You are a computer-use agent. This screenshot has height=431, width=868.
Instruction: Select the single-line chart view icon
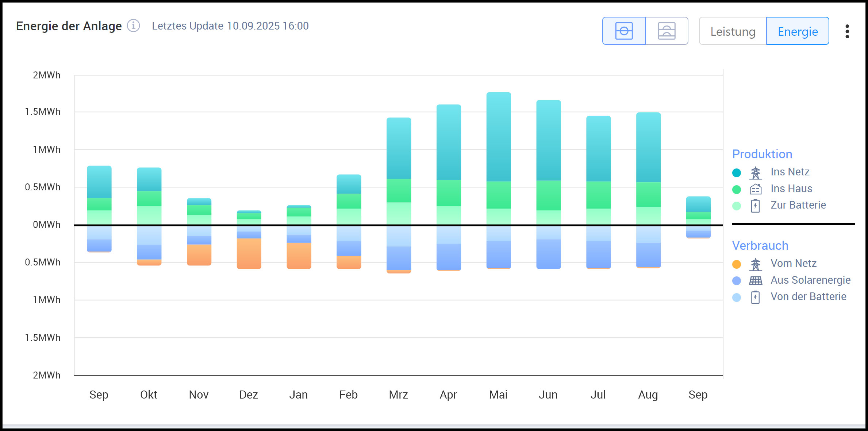tap(624, 31)
